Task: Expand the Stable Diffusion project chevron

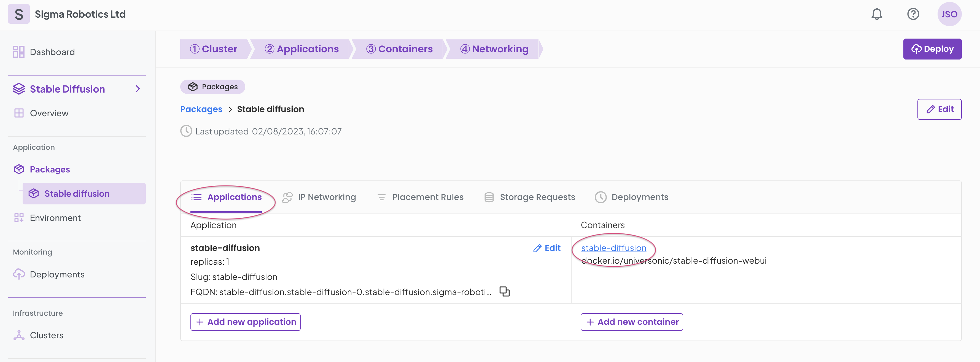Action: click(x=138, y=89)
